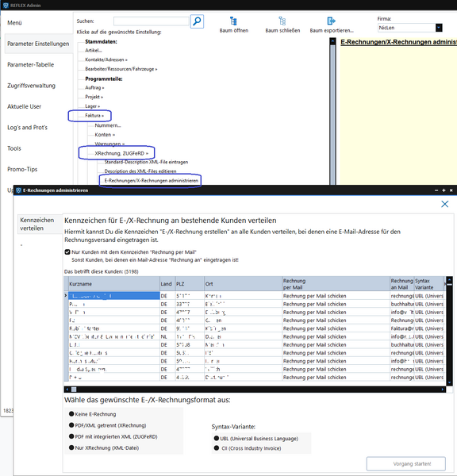Click the customer table scroll-down arrow
Screen dimensions: 457x476
point(449,383)
